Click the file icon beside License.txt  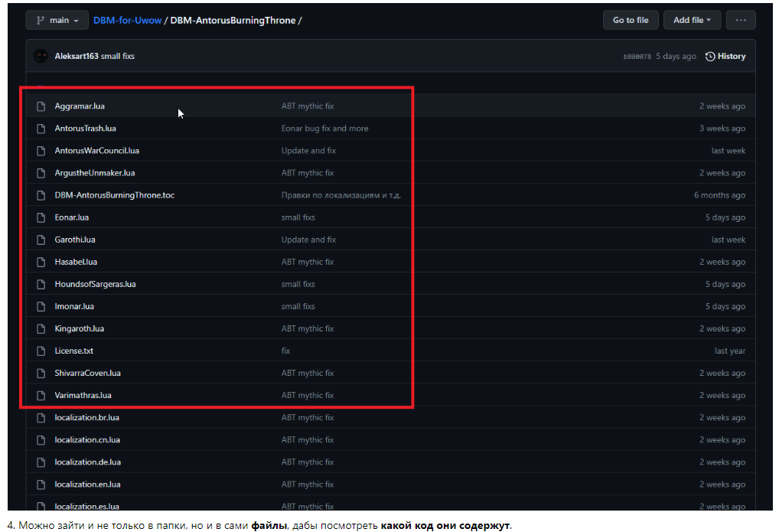pos(41,351)
